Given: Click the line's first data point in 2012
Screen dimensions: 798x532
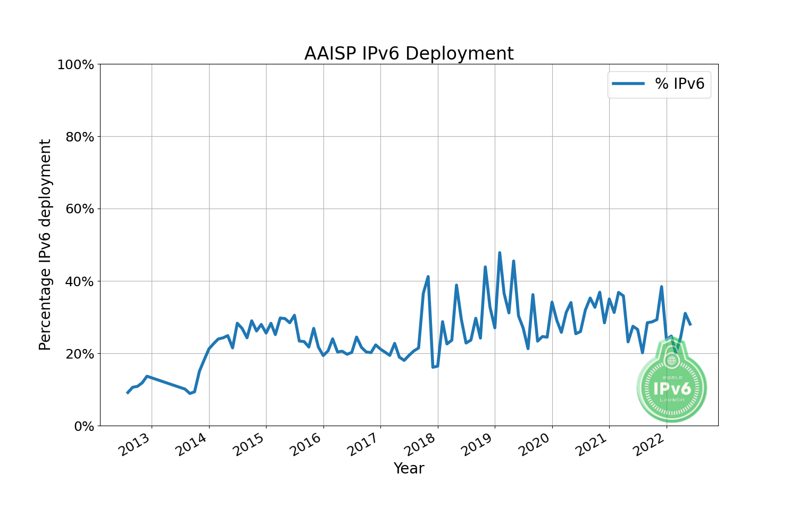Looking at the screenshot, I should (128, 393).
